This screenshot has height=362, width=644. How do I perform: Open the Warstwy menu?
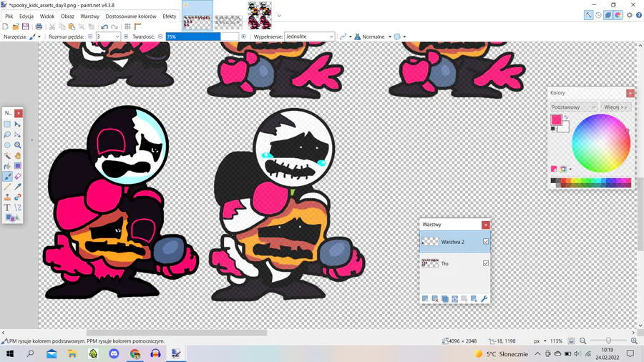[89, 16]
